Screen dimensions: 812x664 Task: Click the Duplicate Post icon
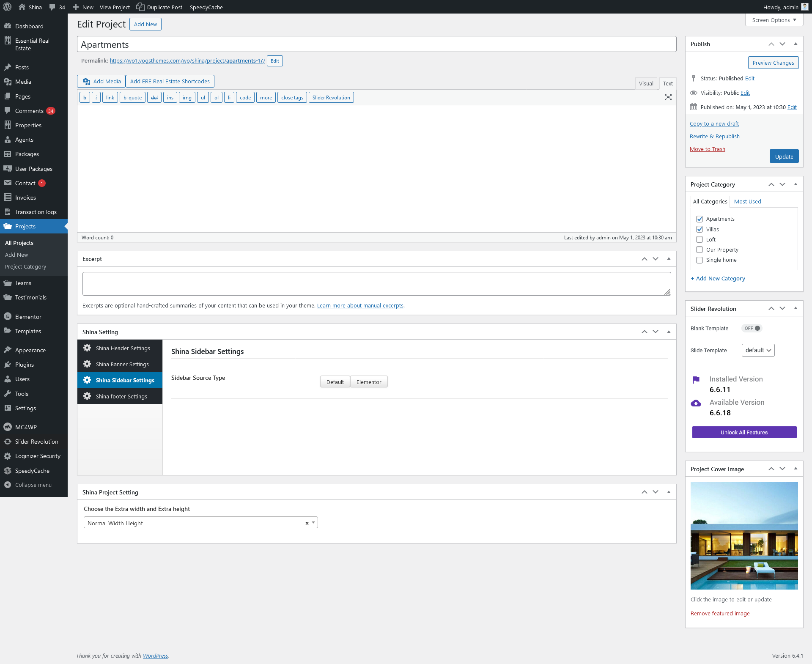click(140, 7)
